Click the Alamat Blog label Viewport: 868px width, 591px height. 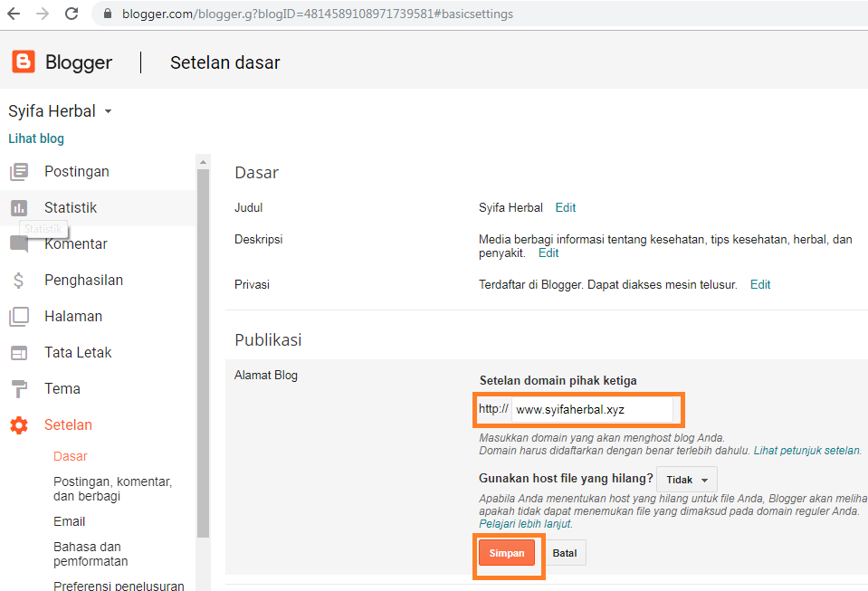[x=266, y=376]
